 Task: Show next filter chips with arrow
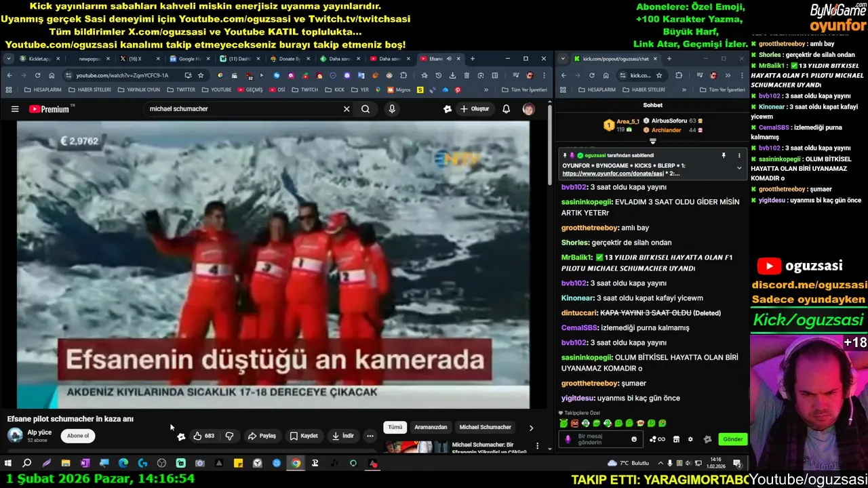pyautogui.click(x=531, y=428)
